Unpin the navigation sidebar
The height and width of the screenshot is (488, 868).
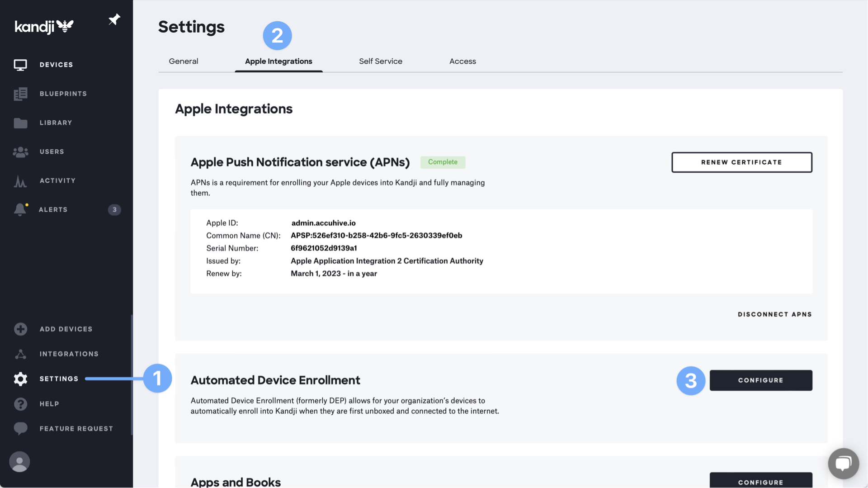point(114,19)
